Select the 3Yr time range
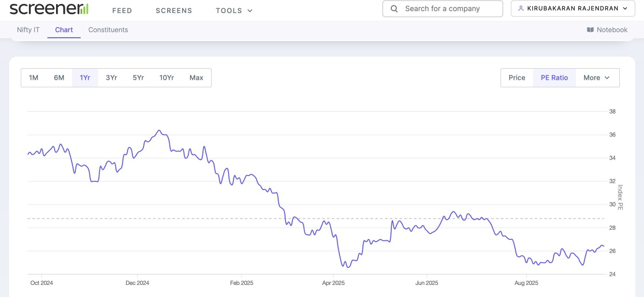This screenshot has width=644, height=297. pyautogui.click(x=111, y=78)
